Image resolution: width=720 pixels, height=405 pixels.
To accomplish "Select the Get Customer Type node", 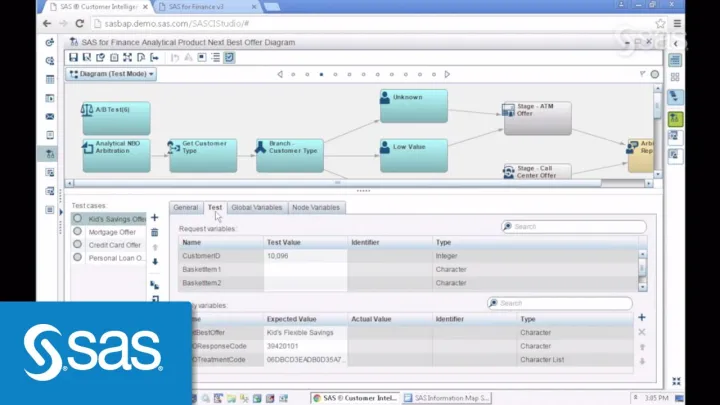I will pyautogui.click(x=203, y=156).
